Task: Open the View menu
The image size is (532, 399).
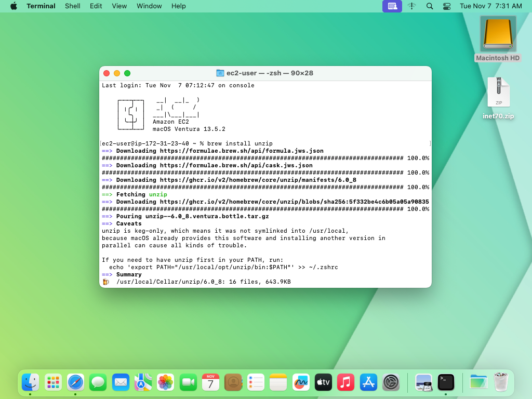Action: tap(119, 6)
